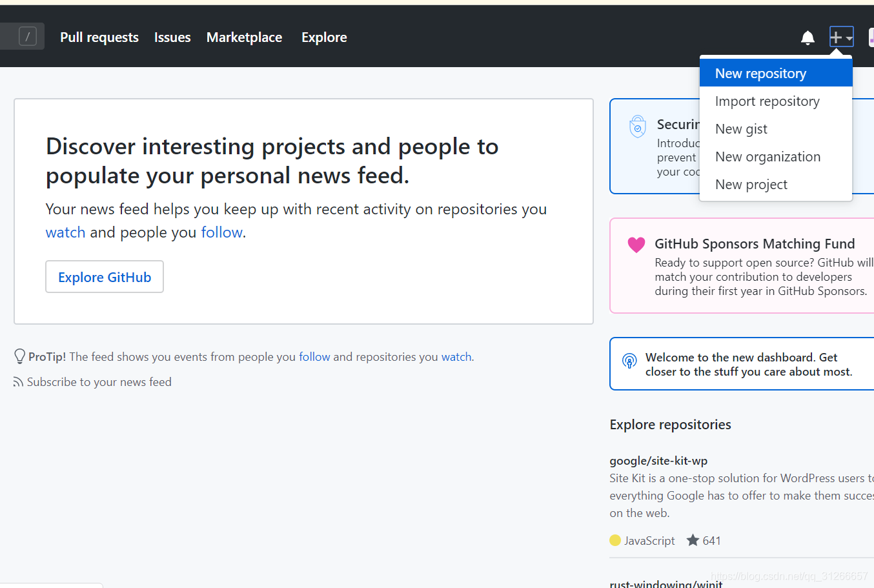Select New repository from menu
The height and width of the screenshot is (588, 874).
point(776,74)
